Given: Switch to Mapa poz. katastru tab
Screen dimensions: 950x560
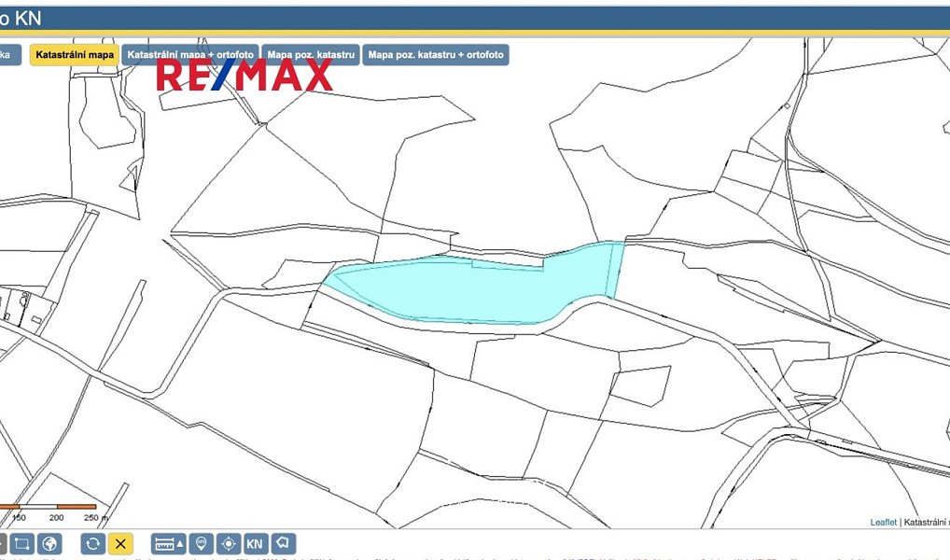Looking at the screenshot, I should coord(311,54).
